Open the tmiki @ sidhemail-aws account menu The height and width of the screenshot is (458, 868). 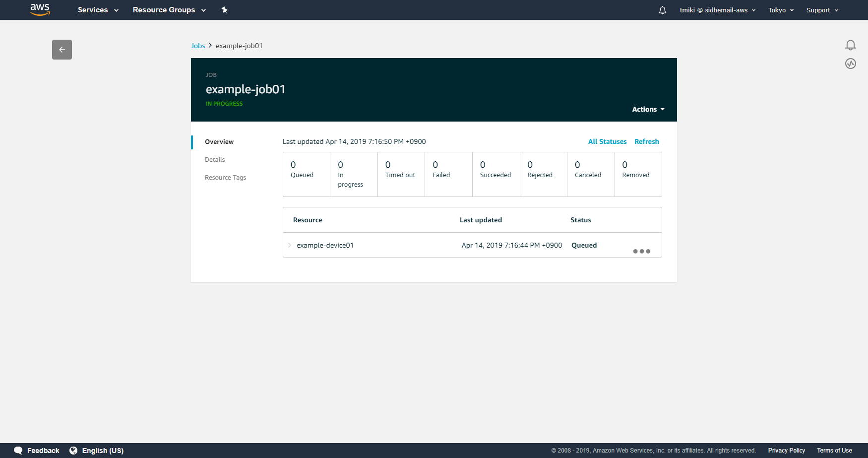[718, 10]
